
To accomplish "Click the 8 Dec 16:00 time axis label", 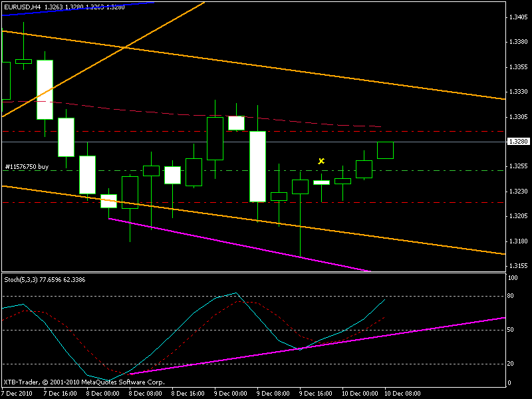I will pos(188,394).
